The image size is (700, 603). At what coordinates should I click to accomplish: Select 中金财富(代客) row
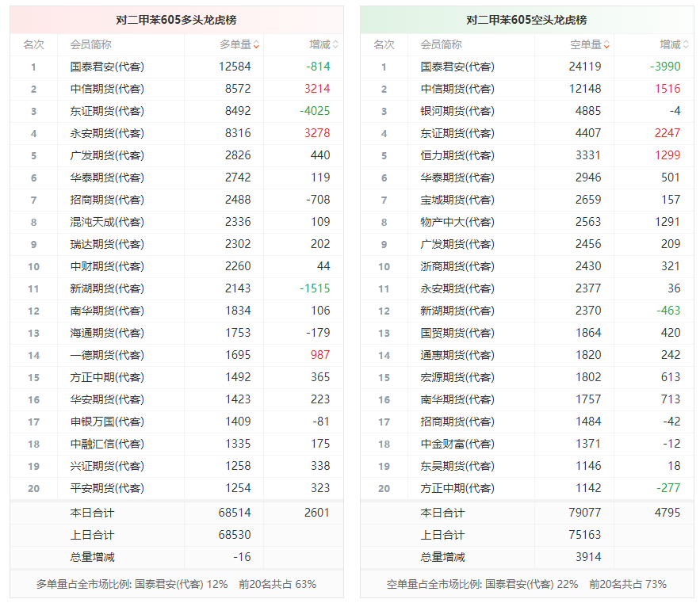point(527,444)
